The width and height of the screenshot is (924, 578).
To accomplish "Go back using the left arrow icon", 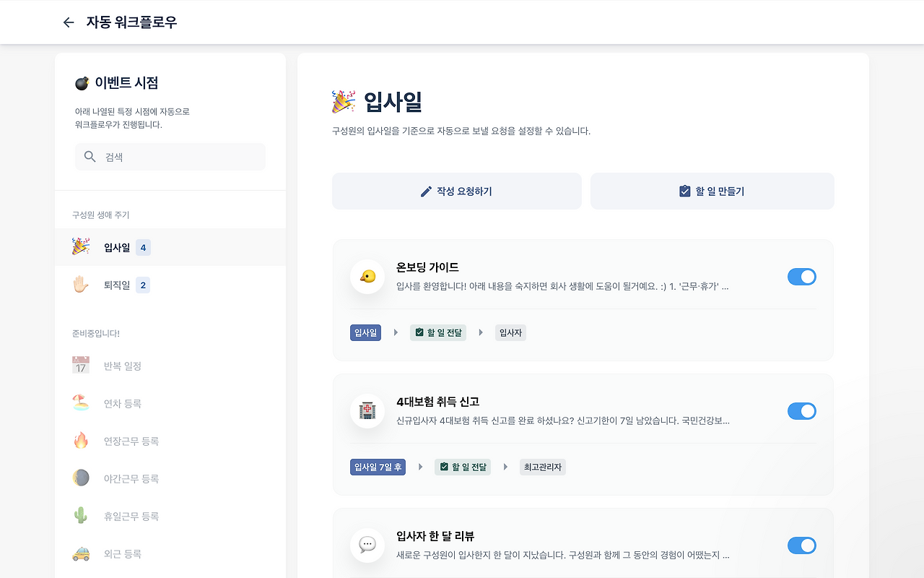I will [69, 22].
